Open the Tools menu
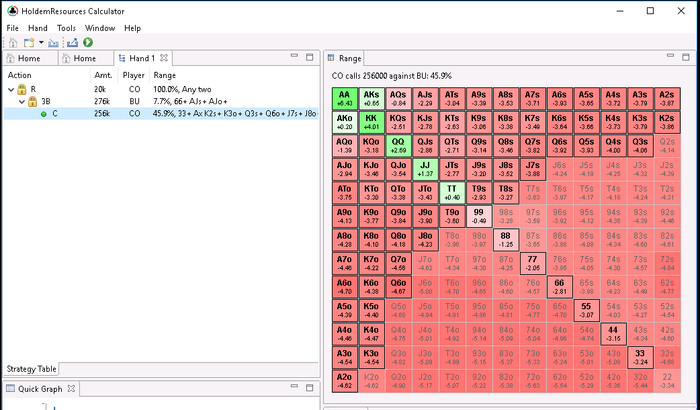700x410 pixels. coord(66,28)
